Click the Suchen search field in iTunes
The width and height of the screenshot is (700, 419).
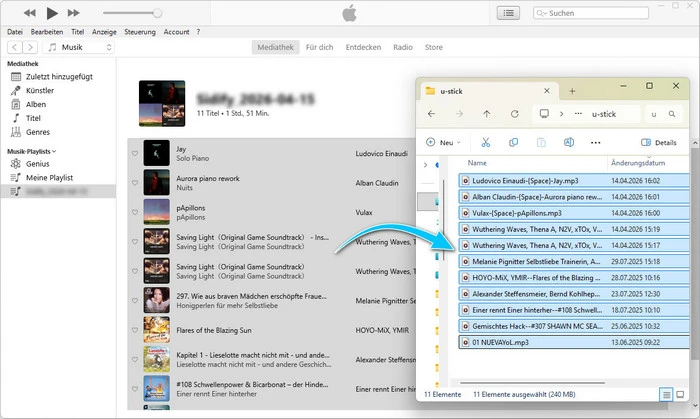[591, 13]
